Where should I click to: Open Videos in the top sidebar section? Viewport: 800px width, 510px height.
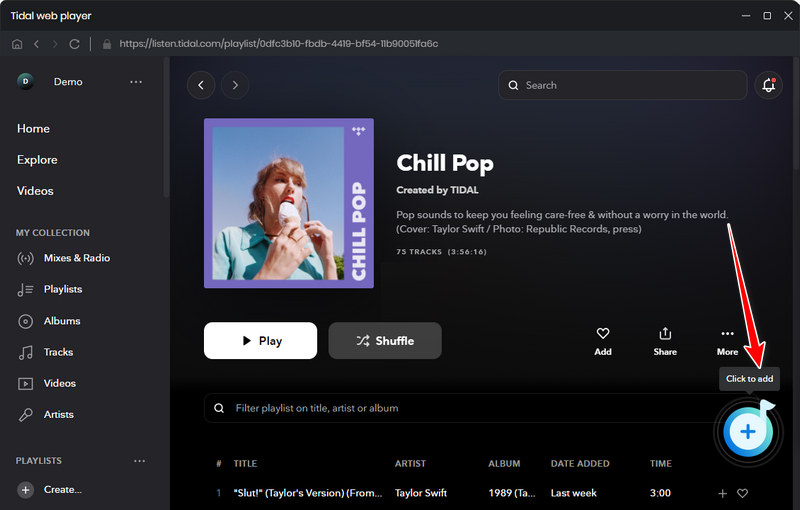tap(35, 191)
